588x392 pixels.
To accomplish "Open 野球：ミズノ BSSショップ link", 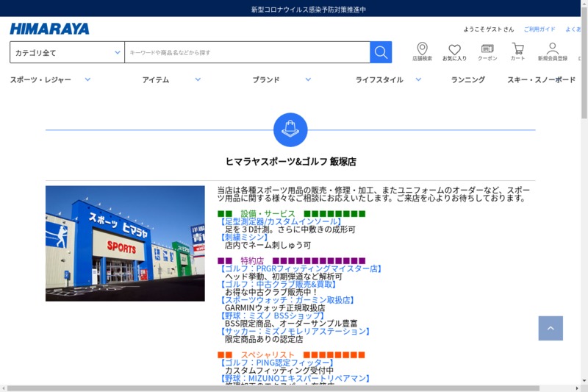I will click(x=271, y=316).
